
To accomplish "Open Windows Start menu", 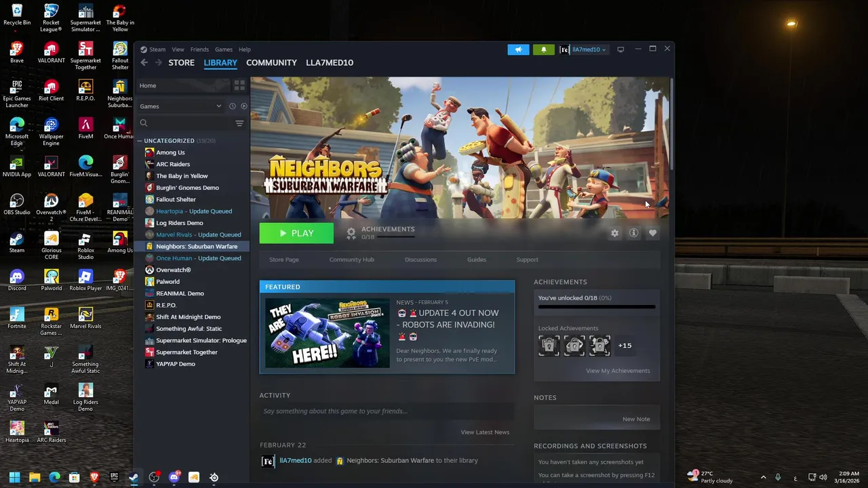I will [15, 477].
